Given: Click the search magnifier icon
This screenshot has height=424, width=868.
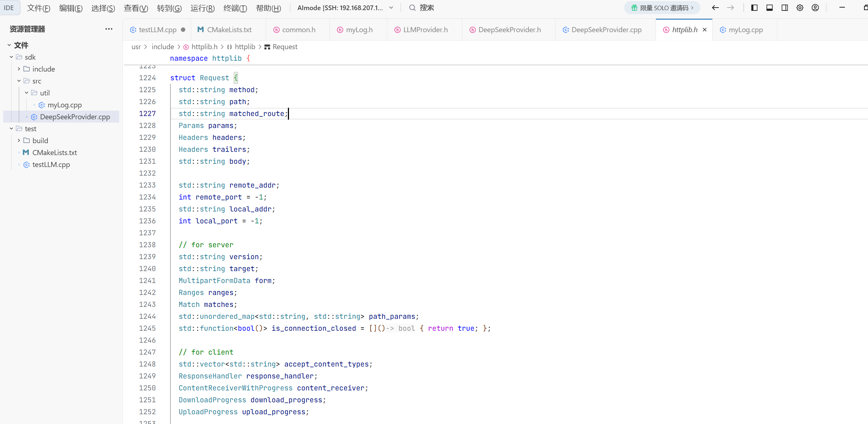Looking at the screenshot, I should click(412, 8).
